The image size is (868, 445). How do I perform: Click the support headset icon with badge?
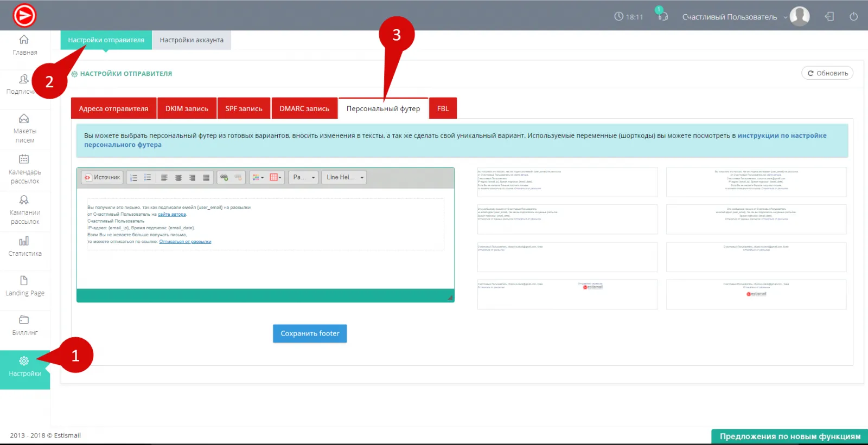pos(662,16)
